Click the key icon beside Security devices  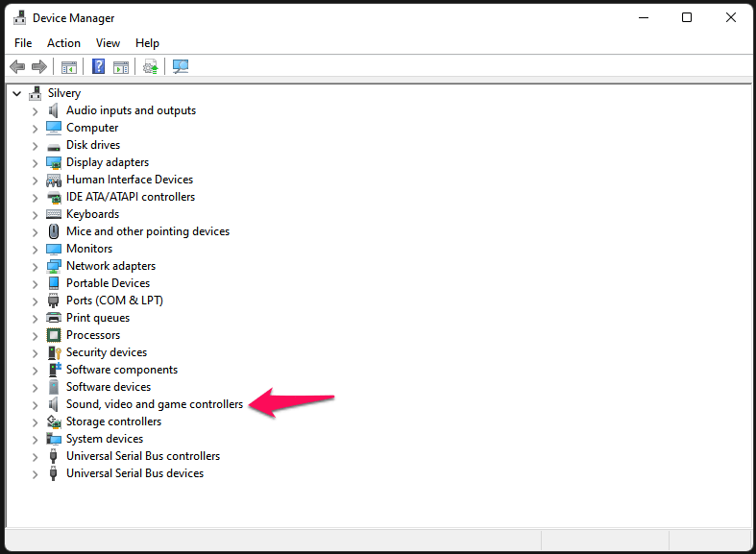pyautogui.click(x=55, y=352)
